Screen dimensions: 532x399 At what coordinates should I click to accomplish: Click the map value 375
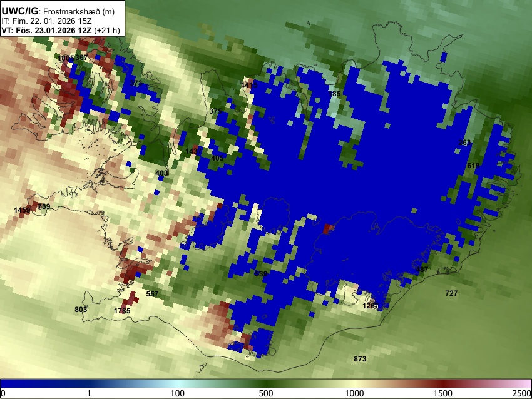(215, 111)
